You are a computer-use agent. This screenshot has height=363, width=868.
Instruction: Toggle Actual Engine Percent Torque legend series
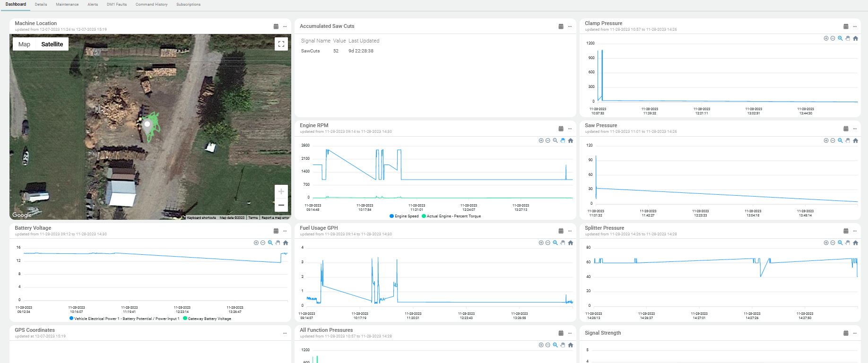point(451,216)
